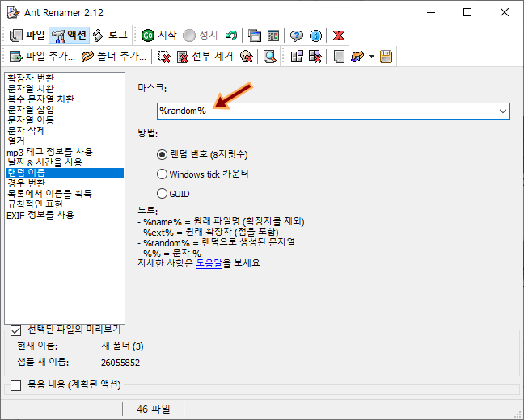
Task: Expand the open batch dropdown arrow
Action: tap(371, 57)
